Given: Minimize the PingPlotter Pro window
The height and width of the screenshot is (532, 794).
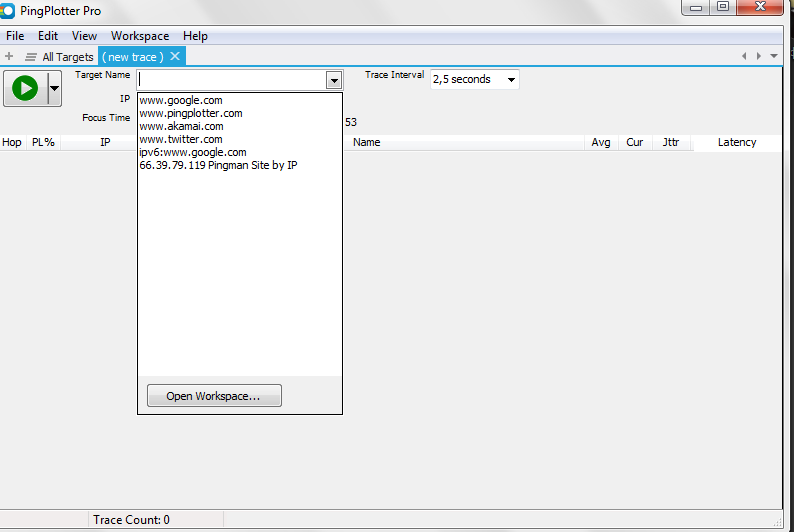Looking at the screenshot, I should [696, 8].
